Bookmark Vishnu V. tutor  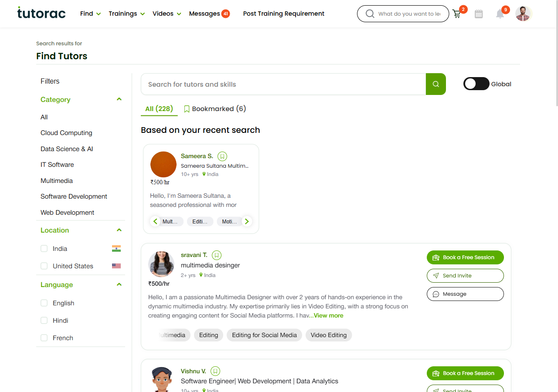pyautogui.click(x=215, y=371)
